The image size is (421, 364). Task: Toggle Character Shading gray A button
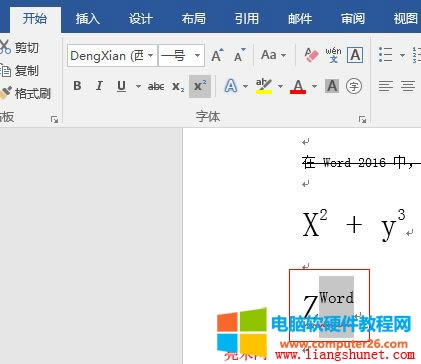(x=332, y=86)
